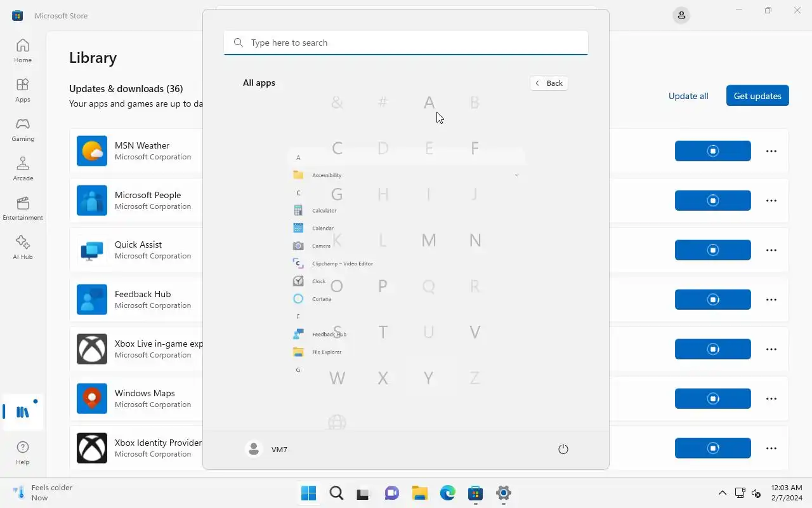Open Home in the Microsoft Store sidebar

23,51
